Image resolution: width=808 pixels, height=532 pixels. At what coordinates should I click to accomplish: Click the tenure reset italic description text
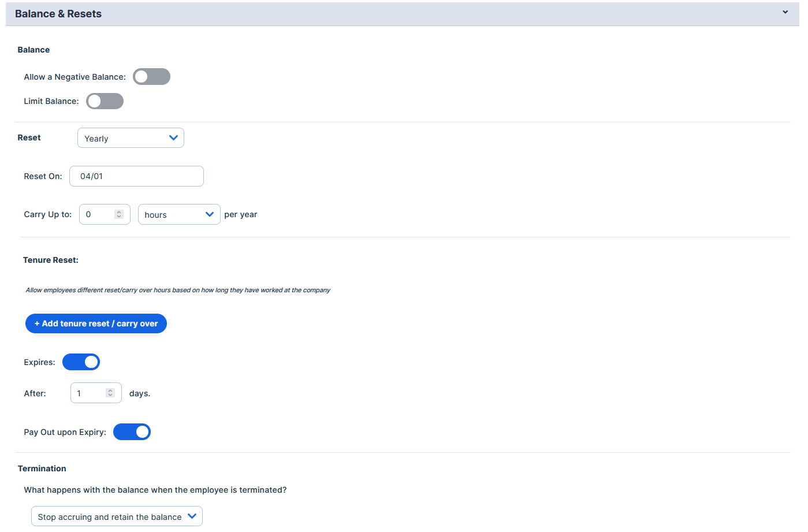(178, 290)
